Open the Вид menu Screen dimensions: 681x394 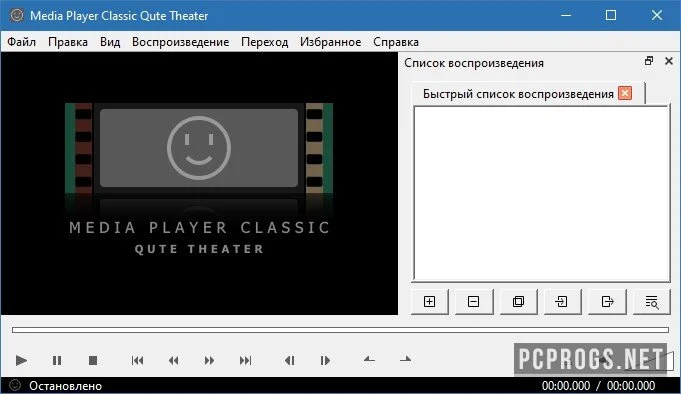tap(110, 42)
